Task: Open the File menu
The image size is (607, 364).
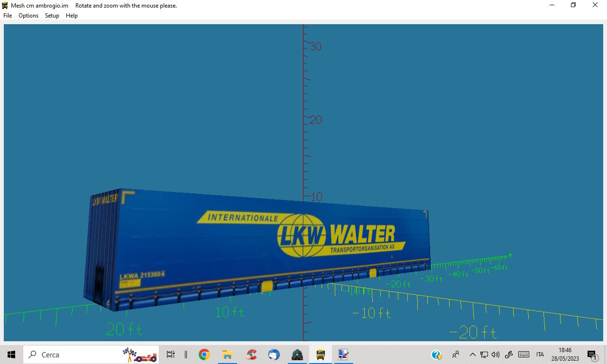Action: pos(8,16)
